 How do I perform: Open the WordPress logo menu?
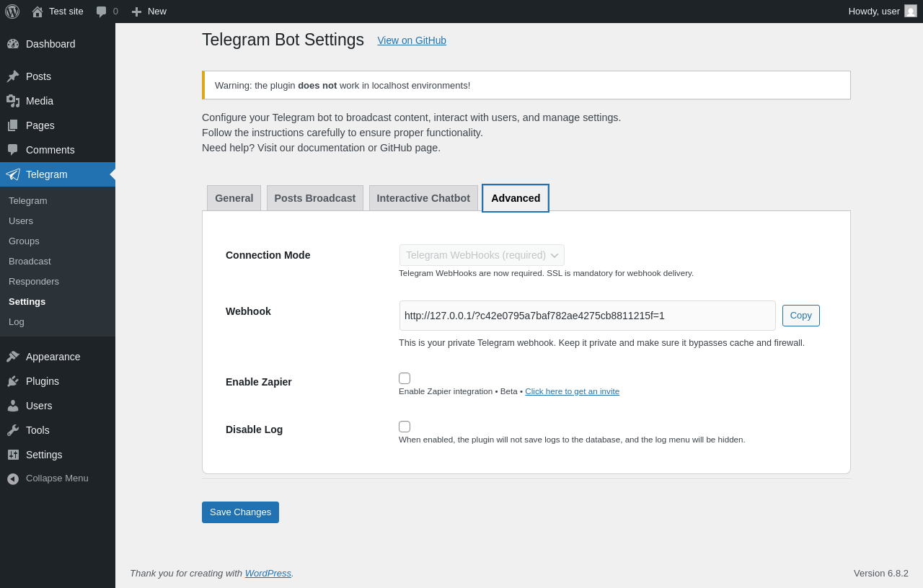[12, 12]
